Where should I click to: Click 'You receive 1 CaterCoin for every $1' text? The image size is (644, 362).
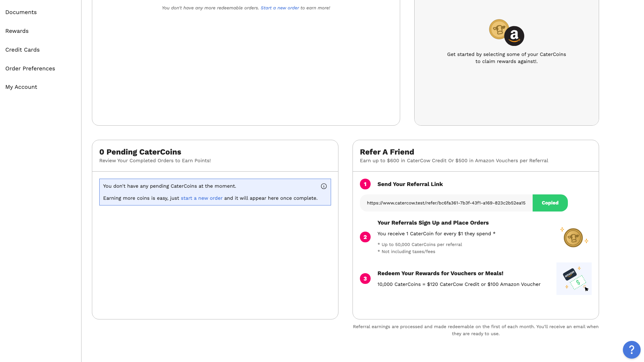[x=436, y=234]
